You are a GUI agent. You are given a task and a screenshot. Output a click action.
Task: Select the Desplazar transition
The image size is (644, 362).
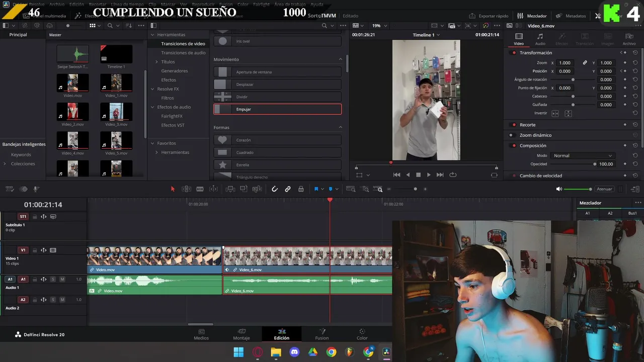click(x=277, y=84)
